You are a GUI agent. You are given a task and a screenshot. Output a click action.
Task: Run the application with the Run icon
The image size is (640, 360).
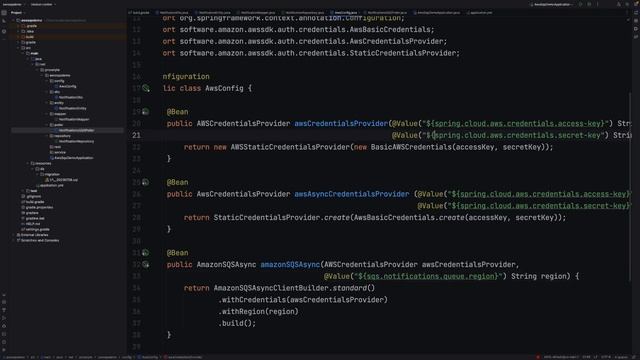pos(581,4)
